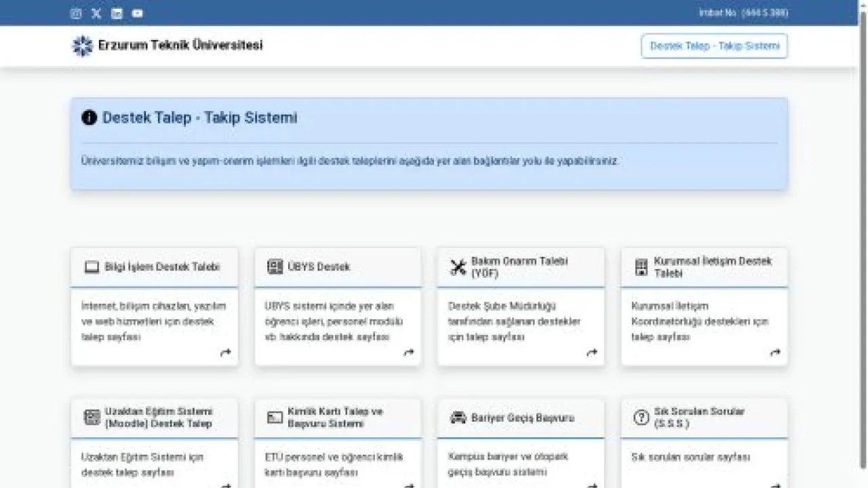
Task: Open Bariyer Geçiş Başvuru card title
Action: click(523, 418)
